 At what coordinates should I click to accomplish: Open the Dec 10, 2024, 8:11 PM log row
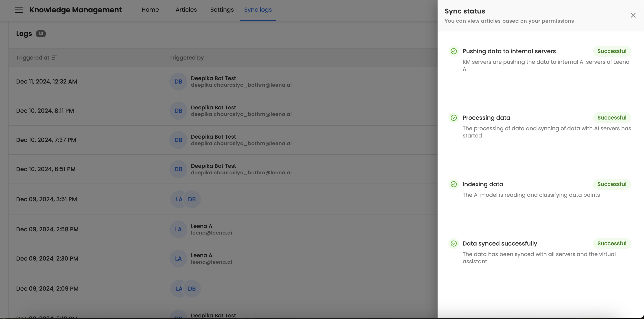pos(45,111)
